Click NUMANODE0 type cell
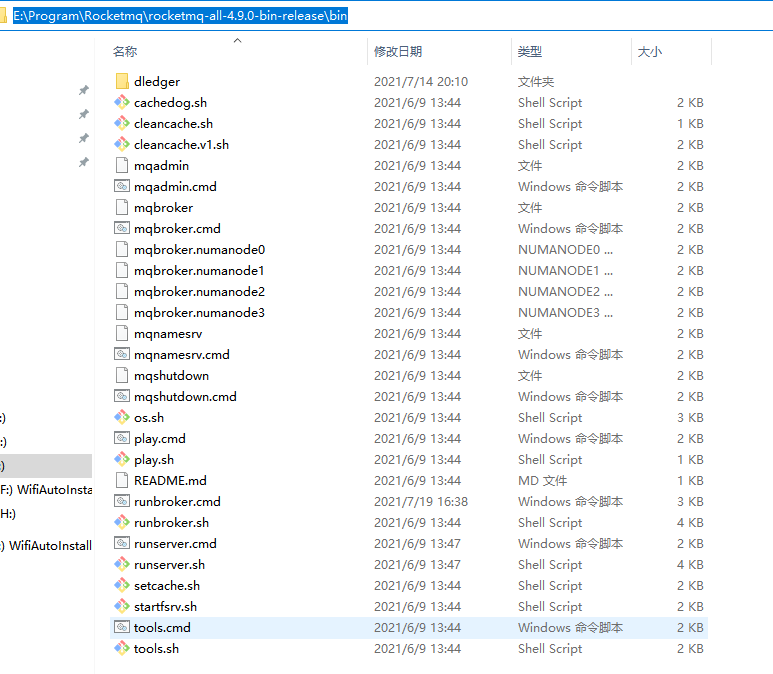Image resolution: width=773 pixels, height=674 pixels. (565, 249)
